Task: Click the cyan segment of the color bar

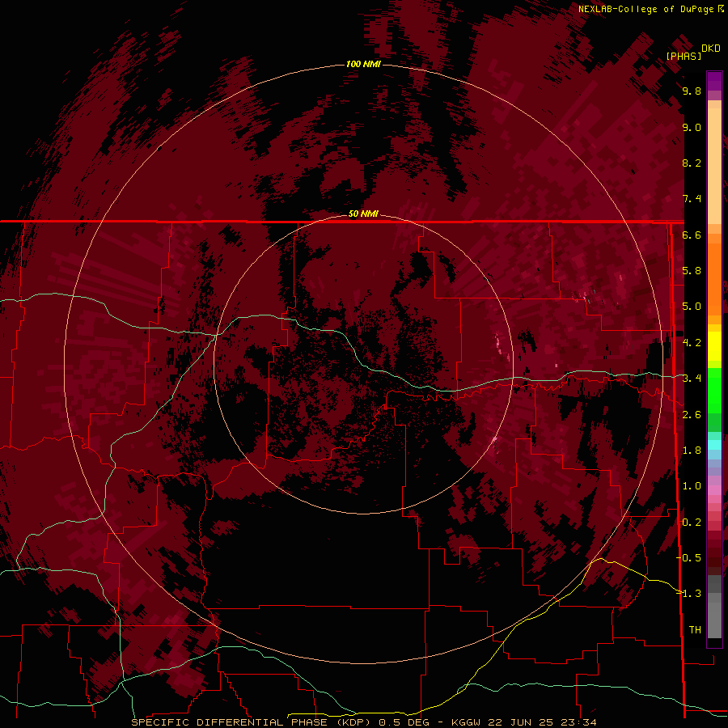Action: [x=714, y=445]
